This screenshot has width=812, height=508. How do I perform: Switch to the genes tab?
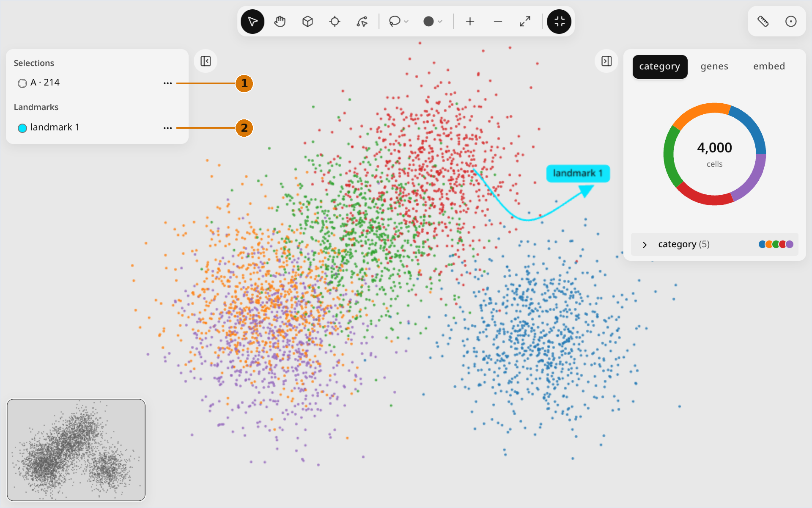point(714,66)
